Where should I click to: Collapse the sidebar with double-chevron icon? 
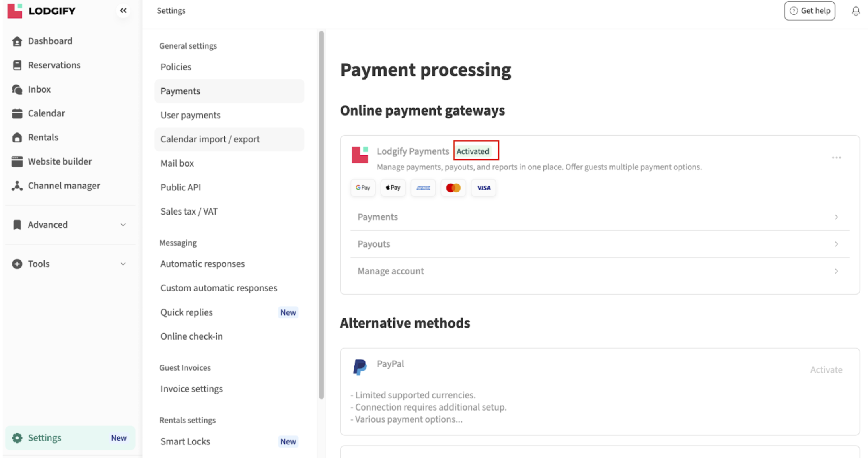123,11
